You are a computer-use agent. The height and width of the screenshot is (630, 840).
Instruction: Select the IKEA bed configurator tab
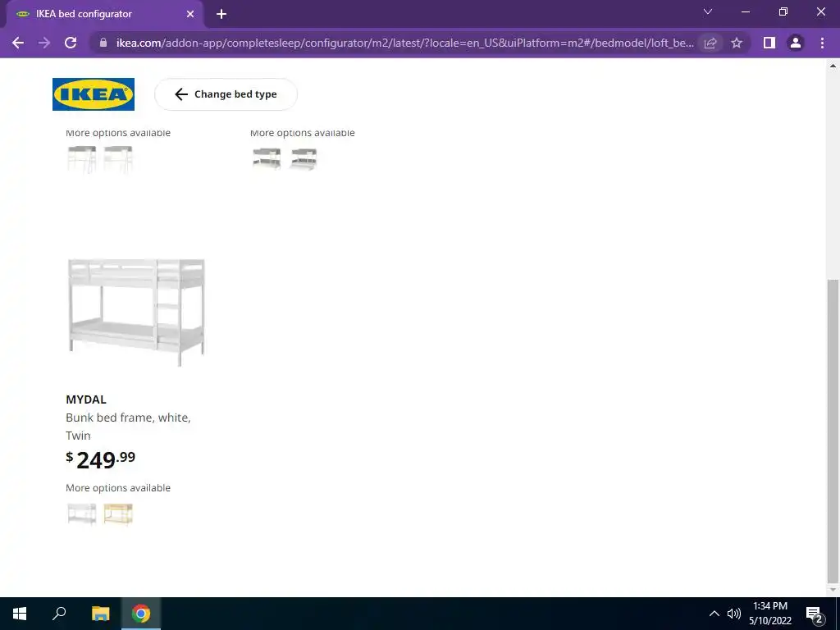click(x=105, y=15)
